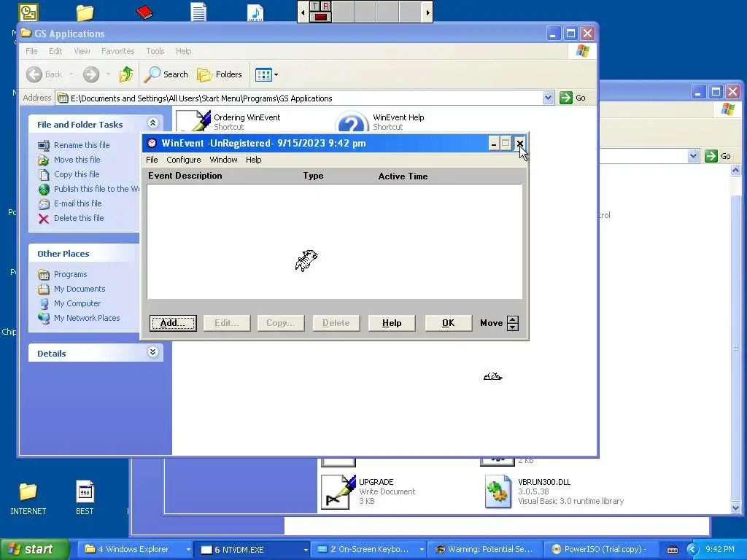This screenshot has height=560, width=747.
Task: Click Go button in the rear Explorer window
Action: coord(719,156)
